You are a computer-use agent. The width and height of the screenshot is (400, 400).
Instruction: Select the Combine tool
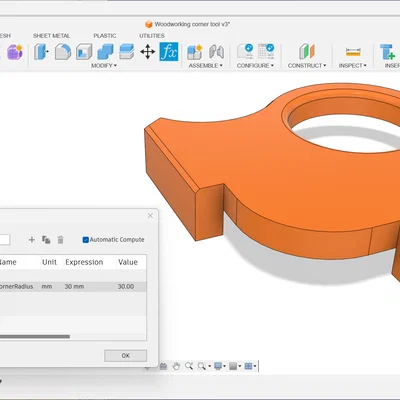click(105, 52)
